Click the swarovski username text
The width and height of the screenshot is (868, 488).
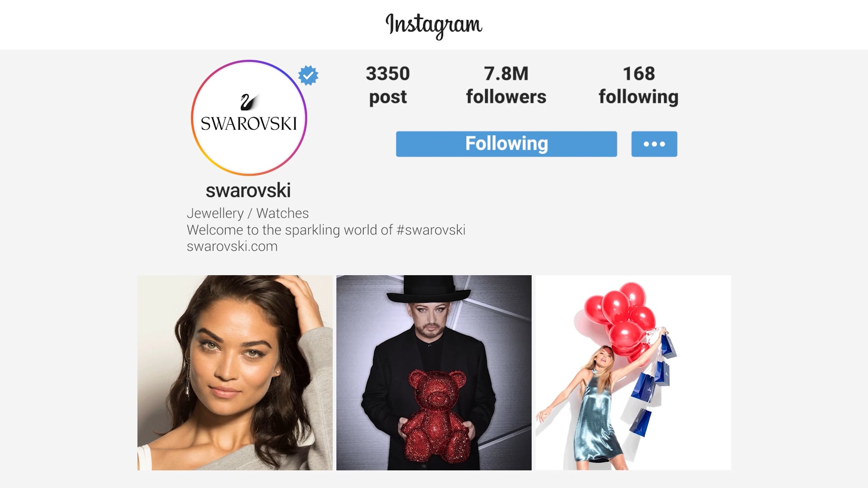[x=248, y=190]
